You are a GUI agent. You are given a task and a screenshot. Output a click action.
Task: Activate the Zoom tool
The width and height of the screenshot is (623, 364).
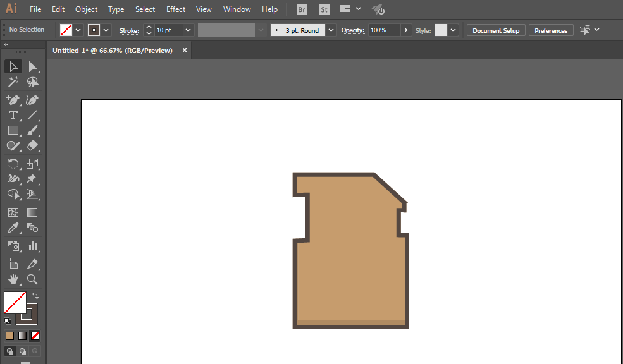32,279
